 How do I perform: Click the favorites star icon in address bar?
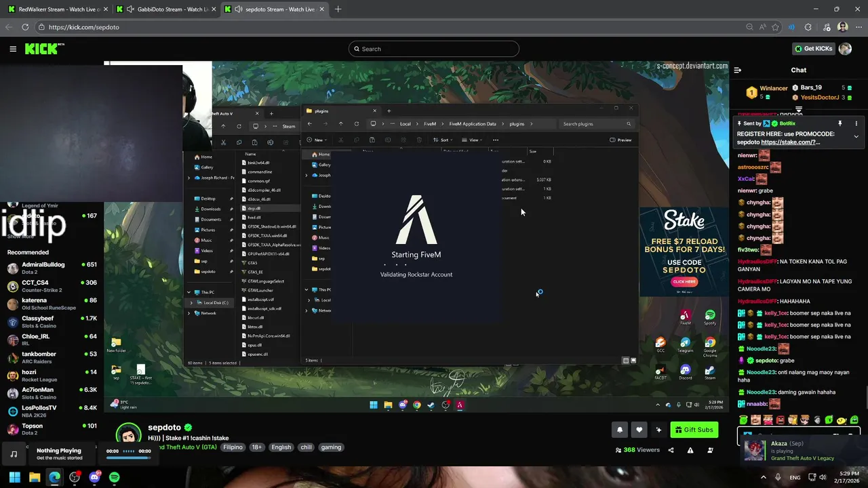(775, 27)
